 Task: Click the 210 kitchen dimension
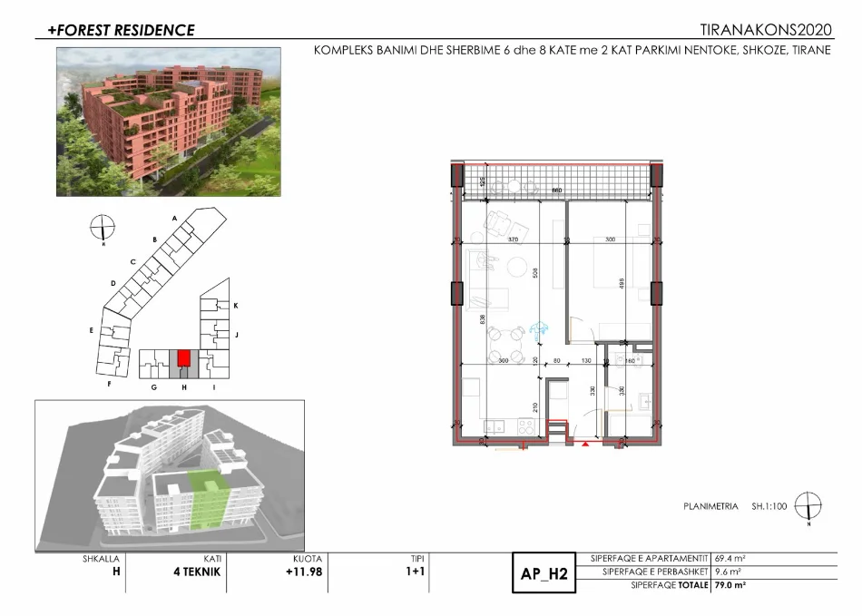pyautogui.click(x=535, y=407)
